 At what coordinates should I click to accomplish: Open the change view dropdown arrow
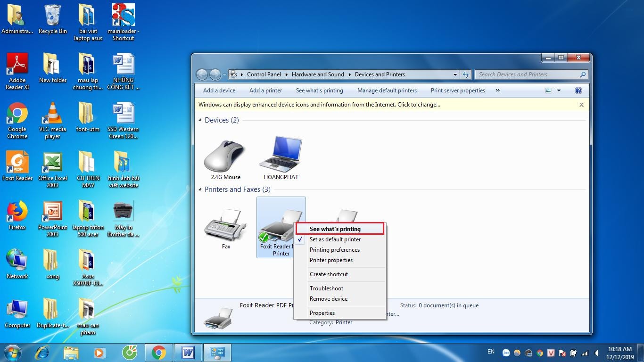click(559, 90)
